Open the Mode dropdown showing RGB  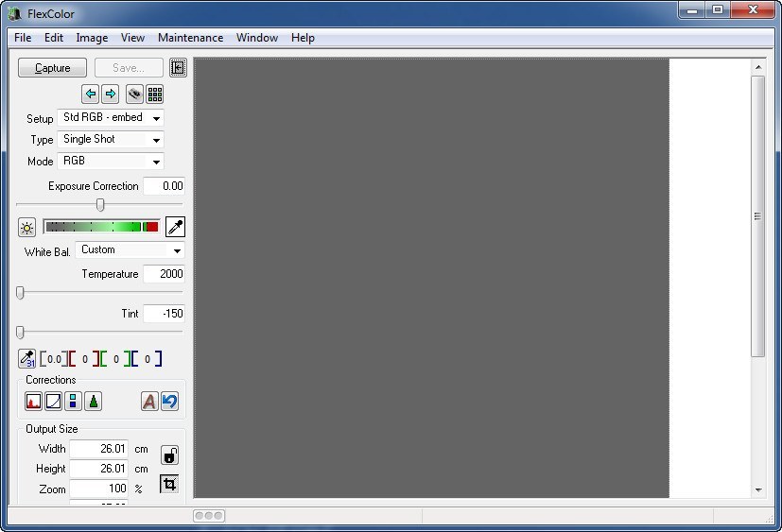[x=111, y=161]
